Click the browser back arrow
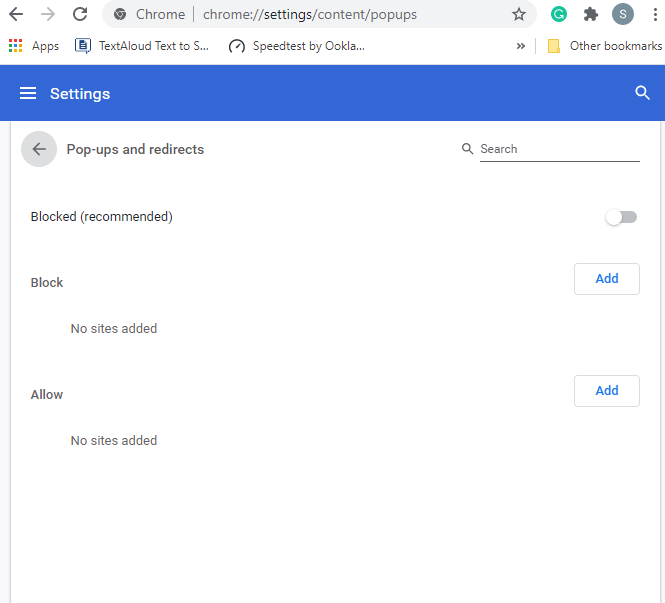Viewport: 665px width, 603px height. (16, 14)
